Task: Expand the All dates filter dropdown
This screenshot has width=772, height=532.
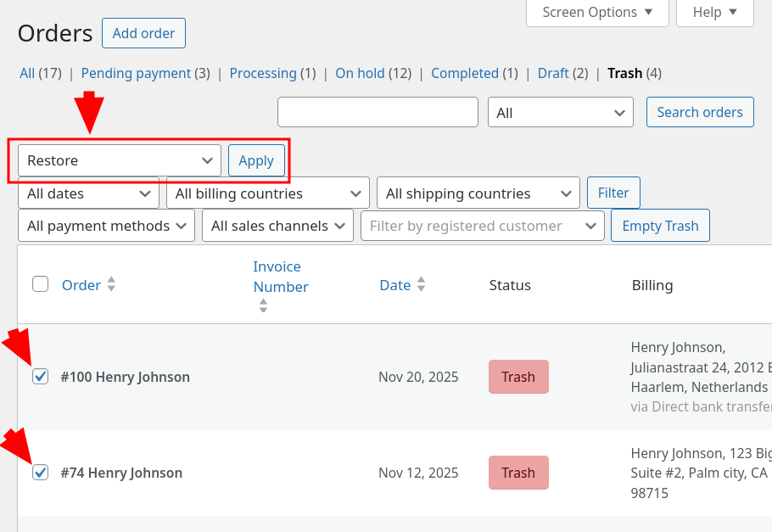Action: coord(88,193)
